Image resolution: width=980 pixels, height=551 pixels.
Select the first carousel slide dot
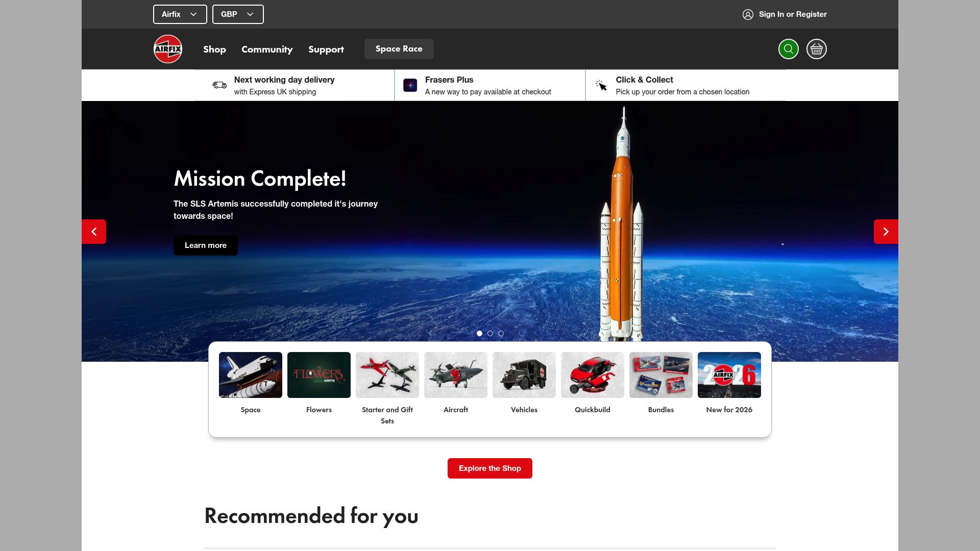click(x=479, y=334)
